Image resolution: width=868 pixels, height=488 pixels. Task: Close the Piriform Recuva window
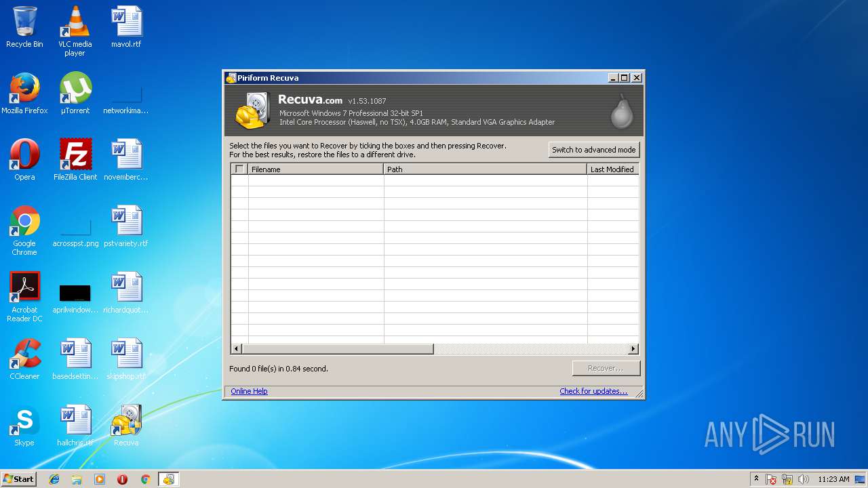636,78
